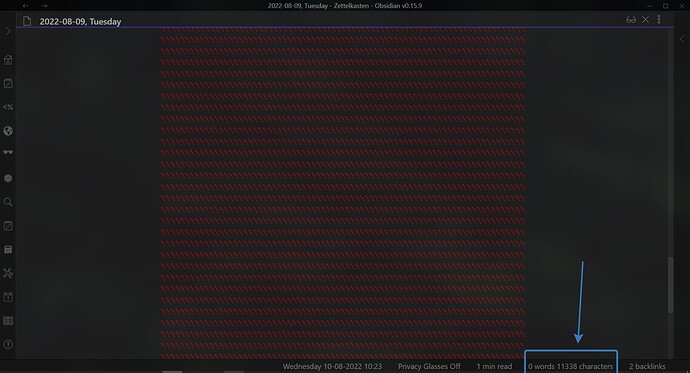
Task: Open search via magnifier ribbon icon
Action: coord(8,202)
